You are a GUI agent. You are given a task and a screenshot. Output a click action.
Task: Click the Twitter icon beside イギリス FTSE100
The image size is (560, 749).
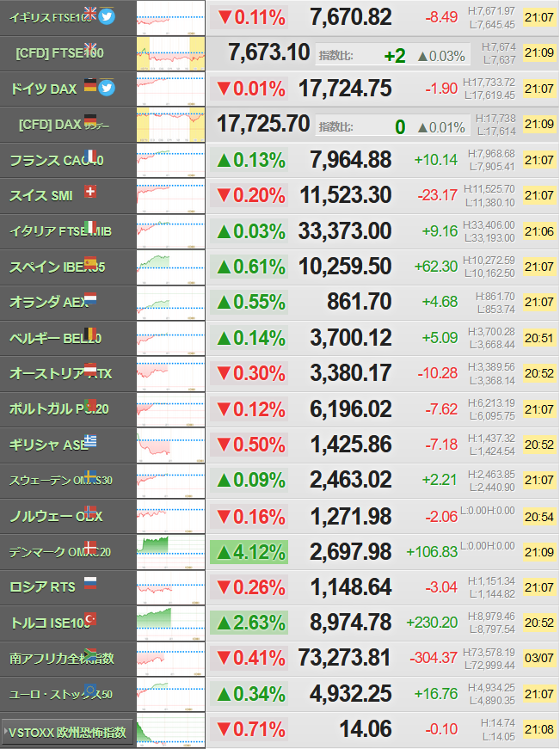click(107, 16)
